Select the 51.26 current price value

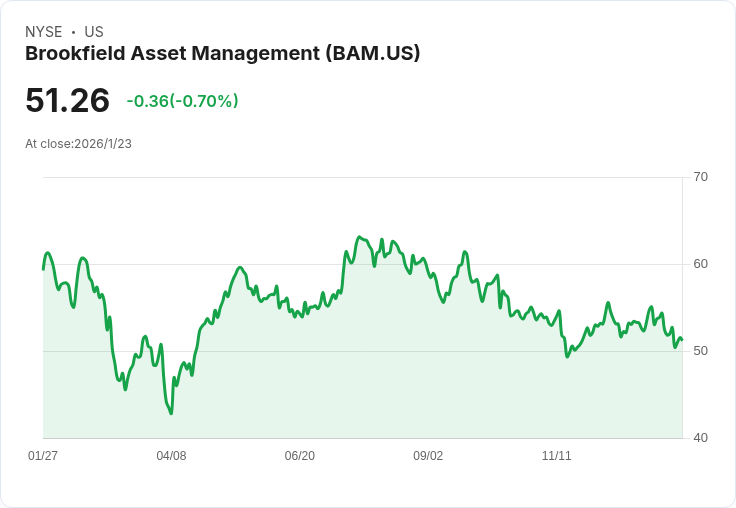click(x=68, y=100)
